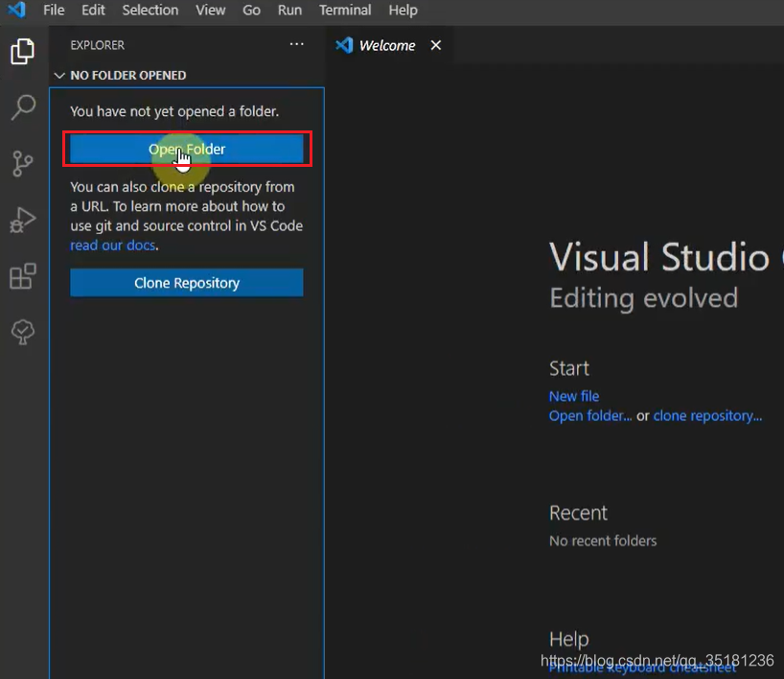Image resolution: width=784 pixels, height=679 pixels.
Task: Click the clone repository... link
Action: [707, 416]
